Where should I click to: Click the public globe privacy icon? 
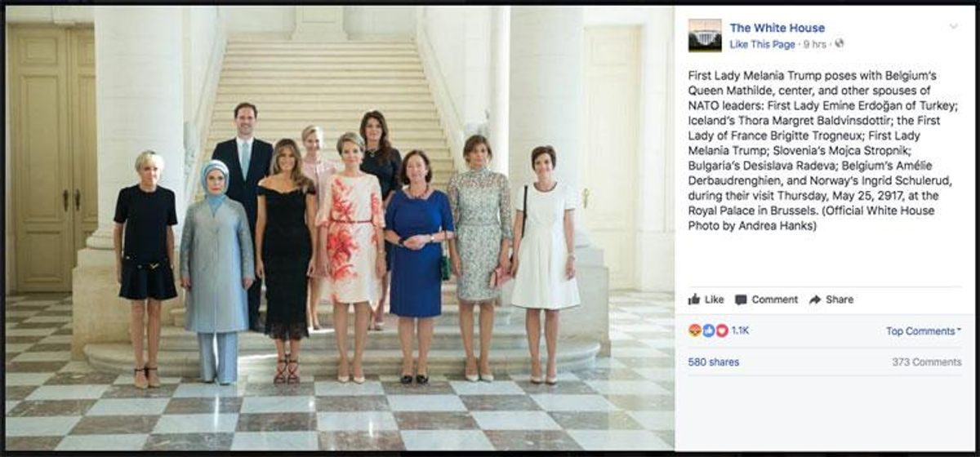coord(840,43)
